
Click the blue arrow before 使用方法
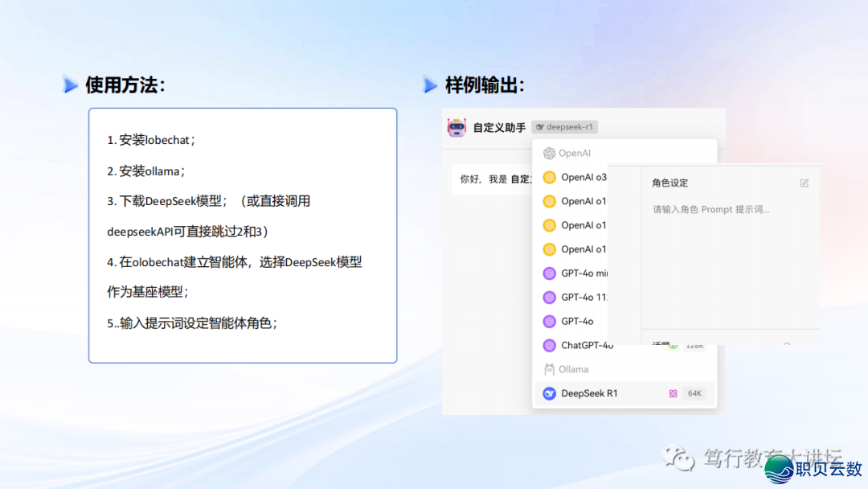pos(72,84)
